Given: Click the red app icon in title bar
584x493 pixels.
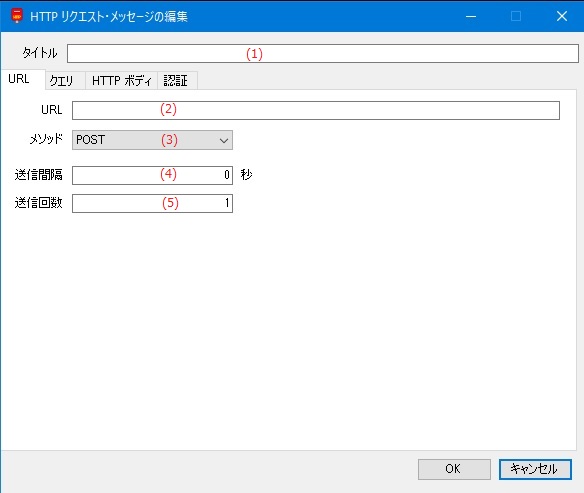Looking at the screenshot, I should coord(17,16).
